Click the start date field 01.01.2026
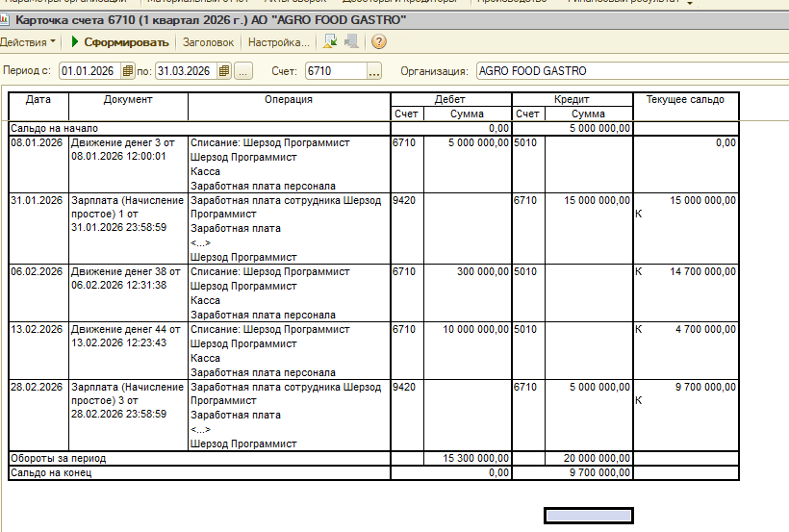The image size is (789, 532). click(90, 71)
